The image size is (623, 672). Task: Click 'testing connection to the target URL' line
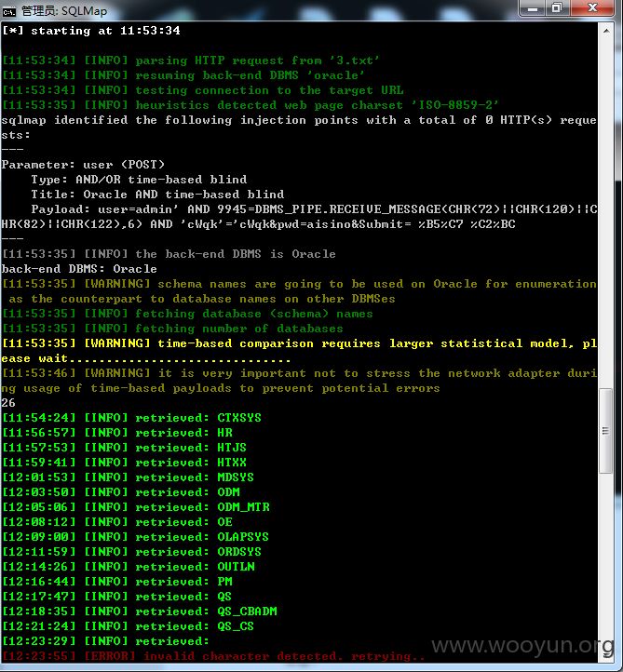(203, 90)
